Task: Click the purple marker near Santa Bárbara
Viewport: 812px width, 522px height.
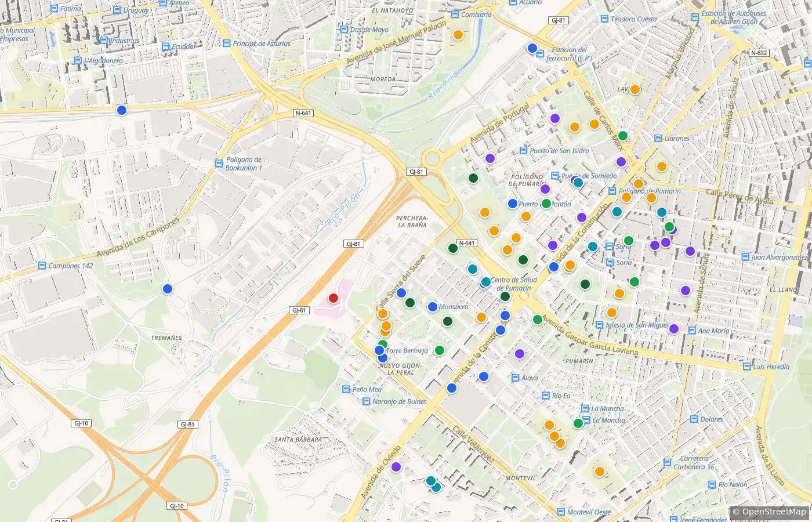Action: tap(396, 467)
